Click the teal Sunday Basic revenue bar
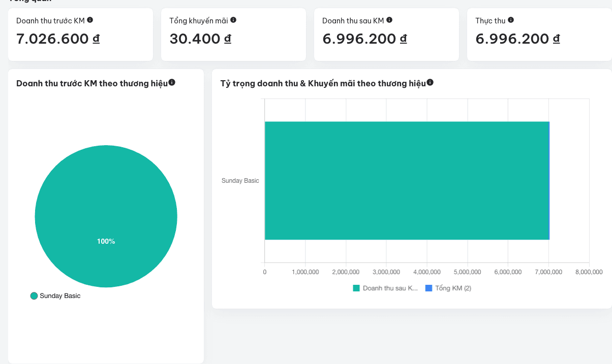 (407, 180)
